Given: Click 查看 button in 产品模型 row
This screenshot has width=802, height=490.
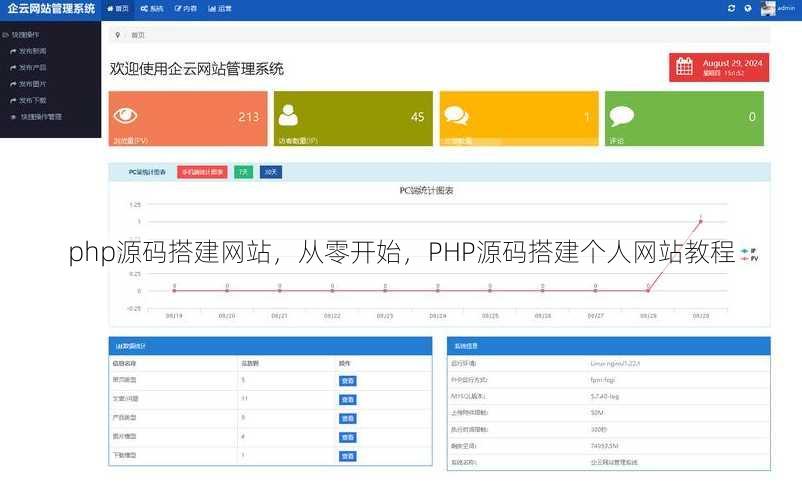Looking at the screenshot, I should (x=348, y=418).
